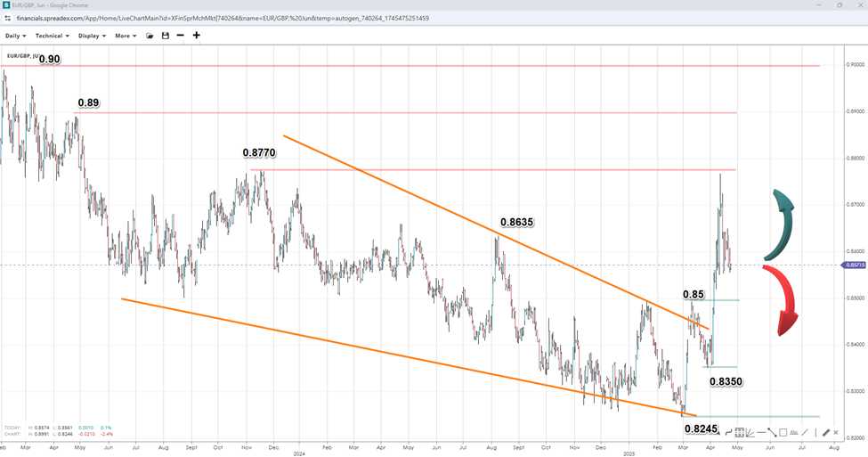868x457 pixels.
Task: Select the fan lines drawing tool
Action: pyautogui.click(x=750, y=432)
